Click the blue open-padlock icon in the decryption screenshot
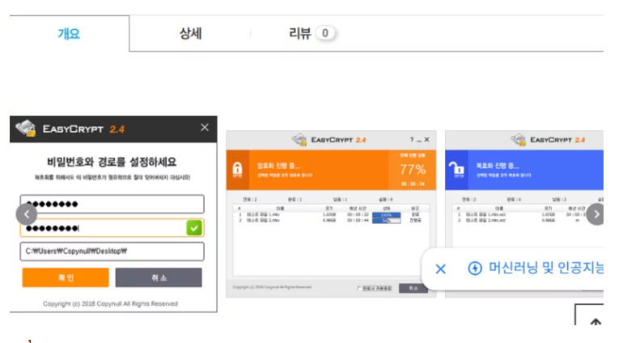 (456, 169)
